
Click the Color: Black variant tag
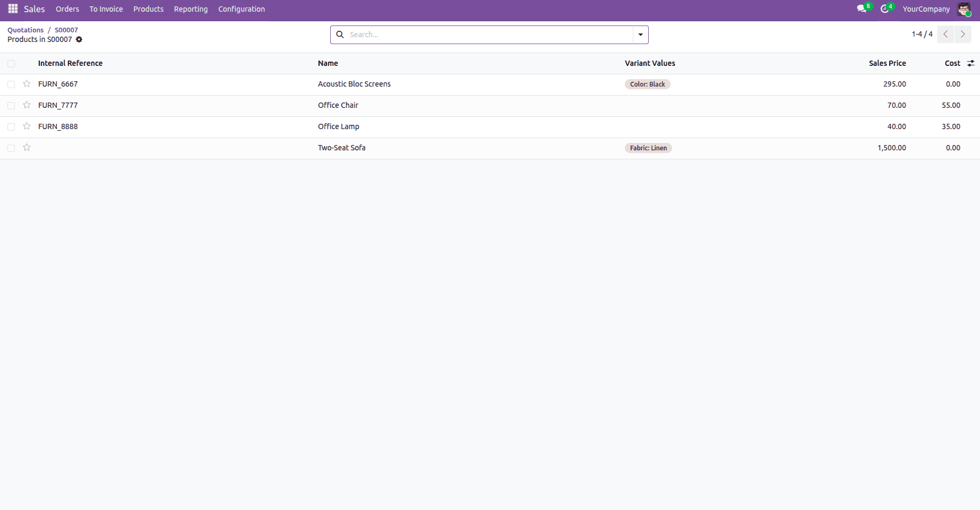pos(648,84)
